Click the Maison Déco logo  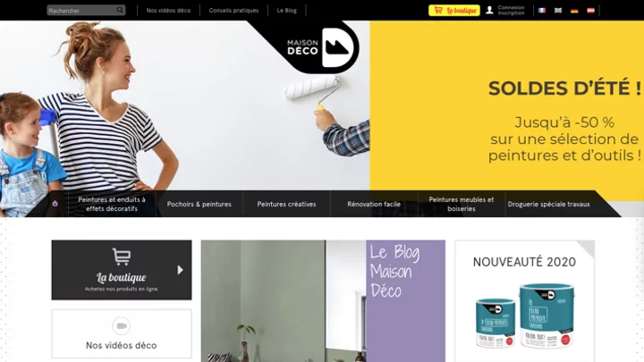(x=320, y=48)
